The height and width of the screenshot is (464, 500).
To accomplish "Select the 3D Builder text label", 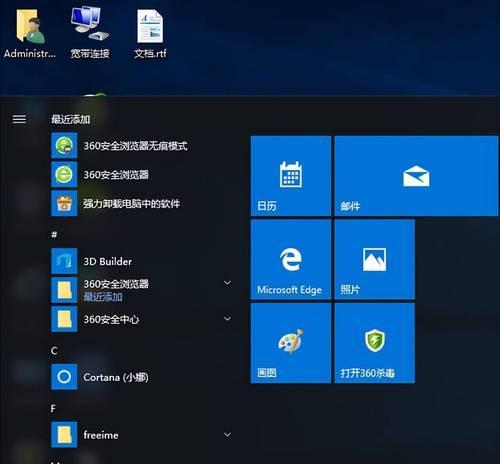I will (107, 261).
